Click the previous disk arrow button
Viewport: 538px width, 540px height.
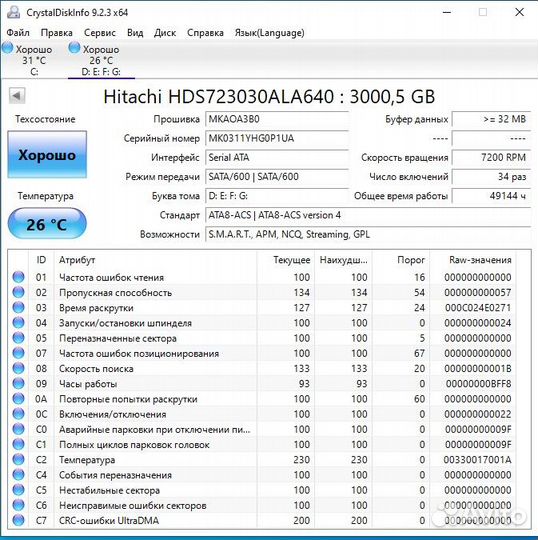(17, 95)
